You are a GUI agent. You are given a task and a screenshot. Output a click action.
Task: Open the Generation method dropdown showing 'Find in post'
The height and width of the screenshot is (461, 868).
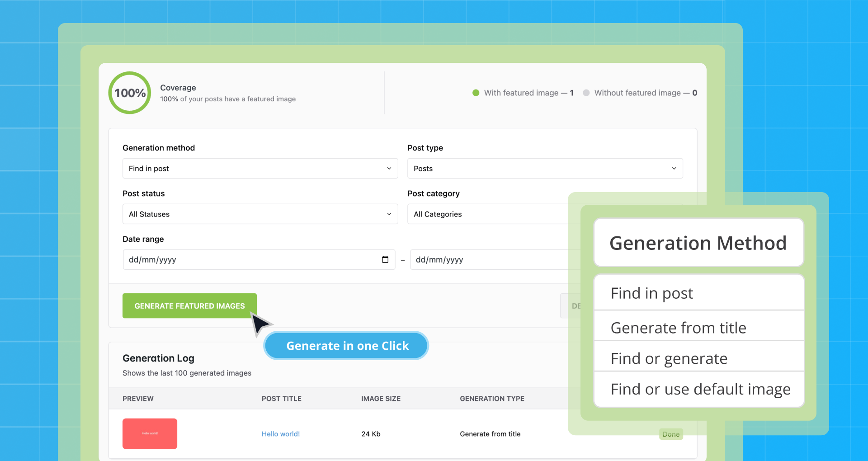coord(260,168)
